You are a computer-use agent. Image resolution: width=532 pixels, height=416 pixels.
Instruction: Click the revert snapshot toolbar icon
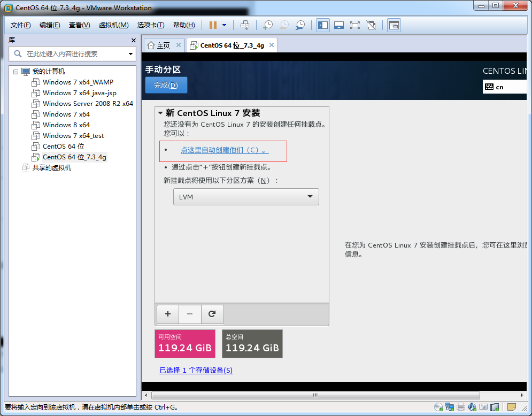pos(284,25)
